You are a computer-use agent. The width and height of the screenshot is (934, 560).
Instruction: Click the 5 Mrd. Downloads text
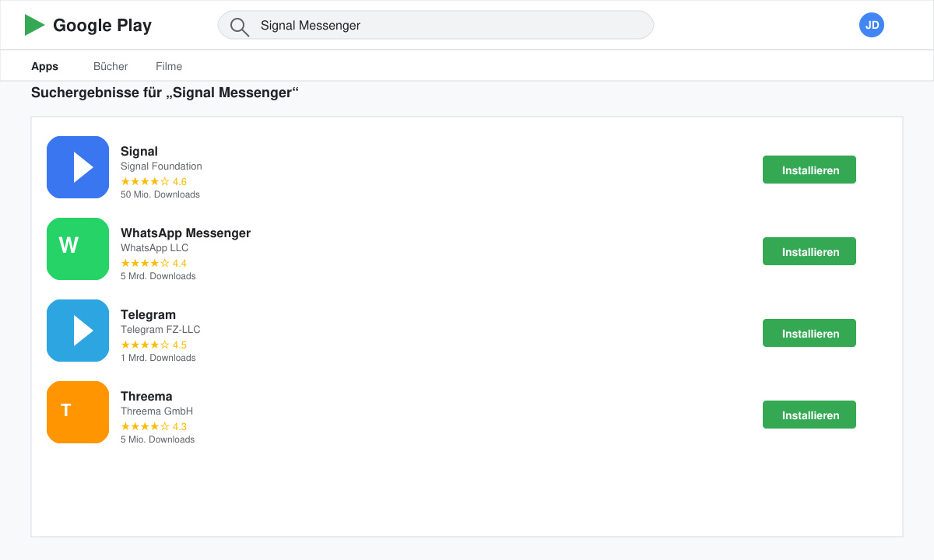pyautogui.click(x=158, y=276)
